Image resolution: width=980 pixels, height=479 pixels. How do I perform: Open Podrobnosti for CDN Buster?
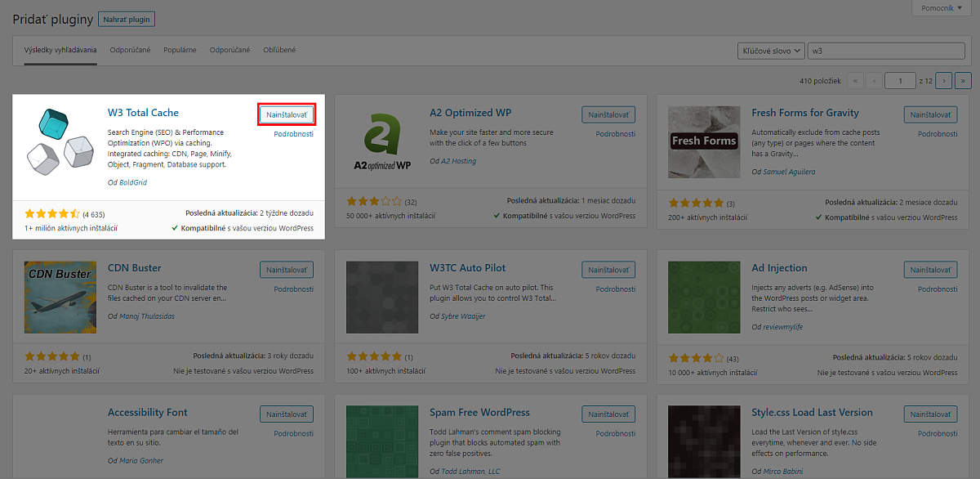pos(294,289)
